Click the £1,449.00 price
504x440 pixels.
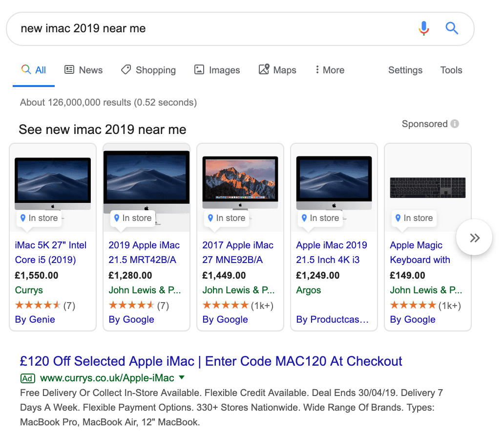tap(224, 276)
